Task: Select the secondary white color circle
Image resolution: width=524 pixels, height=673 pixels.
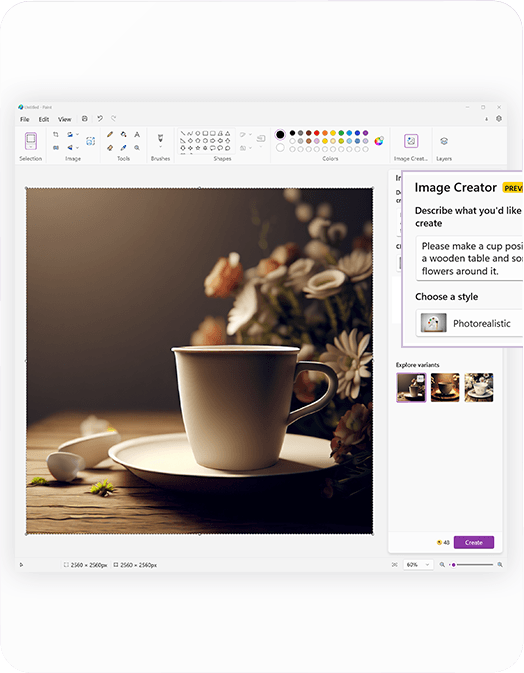Action: [x=280, y=148]
